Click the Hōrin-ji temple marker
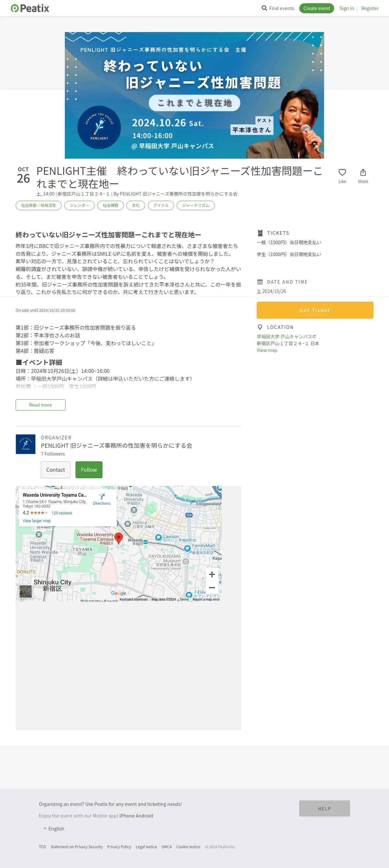Image resolution: width=389 pixels, height=868 pixels. coord(127,524)
